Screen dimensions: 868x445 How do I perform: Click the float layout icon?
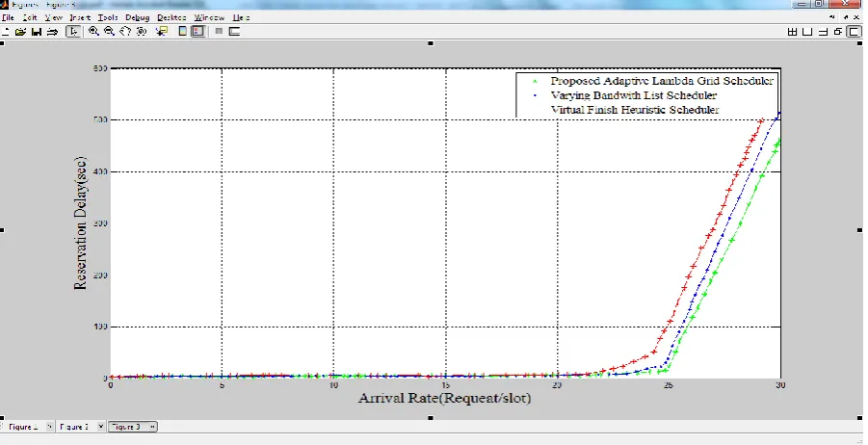point(838,32)
